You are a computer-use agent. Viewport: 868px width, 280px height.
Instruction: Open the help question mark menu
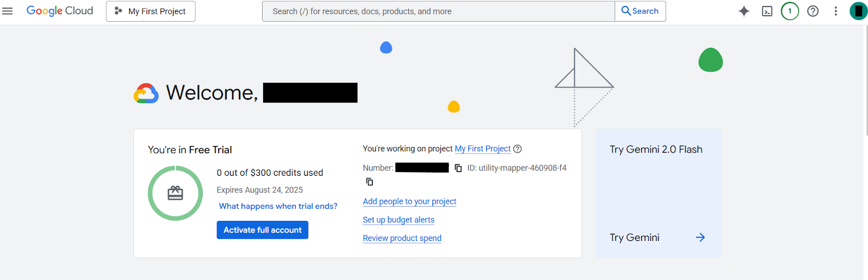[x=813, y=11]
